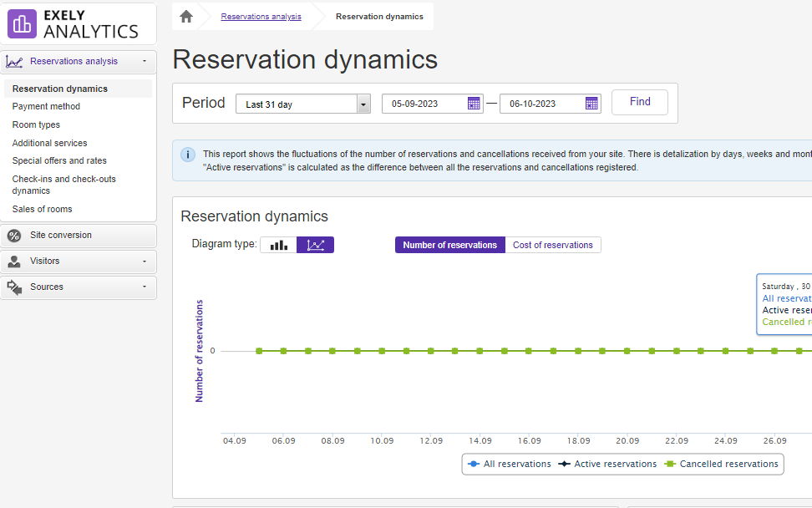The width and height of the screenshot is (812, 508).
Task: Click the home icon in breadcrumb
Action: click(x=186, y=17)
